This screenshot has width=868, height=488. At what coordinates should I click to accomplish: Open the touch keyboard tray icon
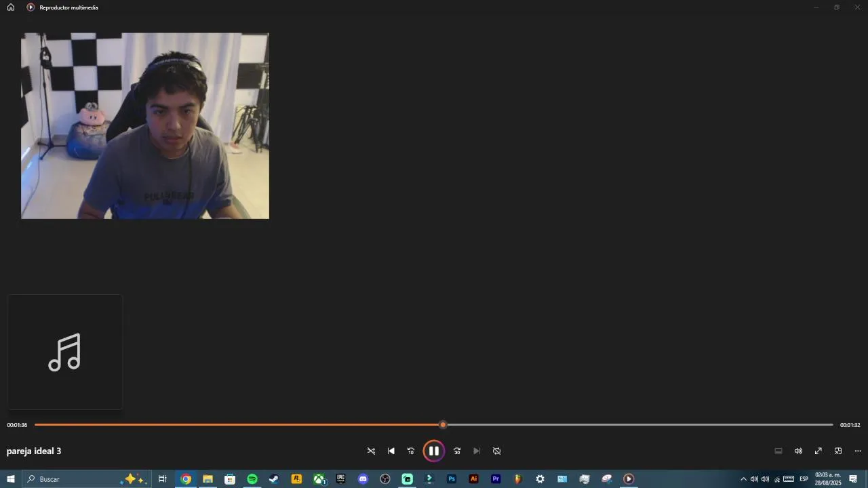[789, 479]
